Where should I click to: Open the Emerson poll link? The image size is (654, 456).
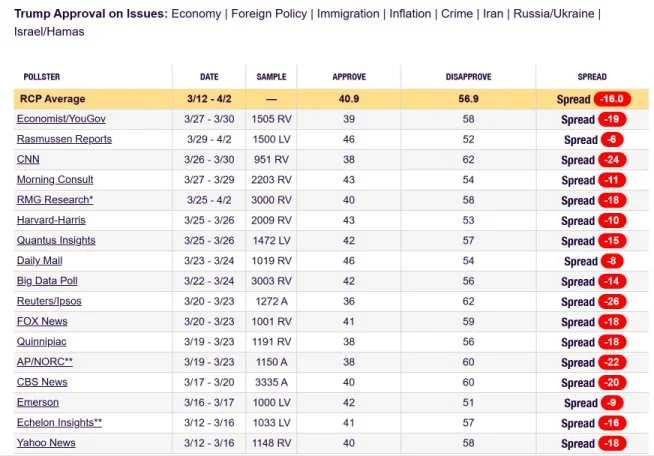point(38,402)
